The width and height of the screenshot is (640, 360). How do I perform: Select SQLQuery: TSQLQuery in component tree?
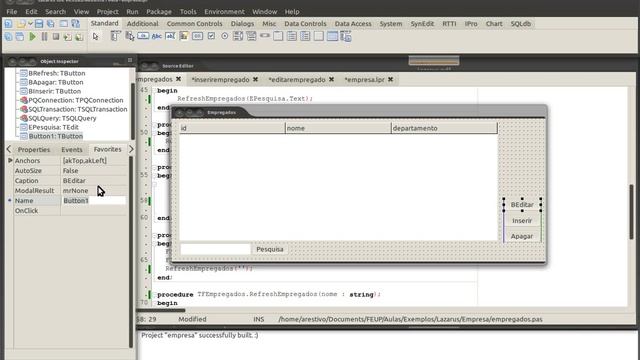pos(62,118)
